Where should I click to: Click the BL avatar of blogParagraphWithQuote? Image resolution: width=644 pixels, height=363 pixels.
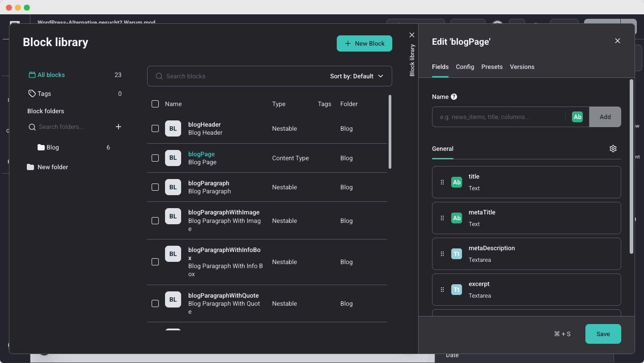click(x=173, y=299)
